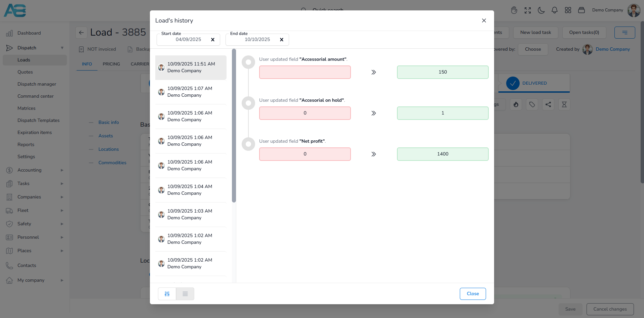Screen dimensions: 644x318
Task: Click the back arrow beside Load title
Action: [81, 33]
